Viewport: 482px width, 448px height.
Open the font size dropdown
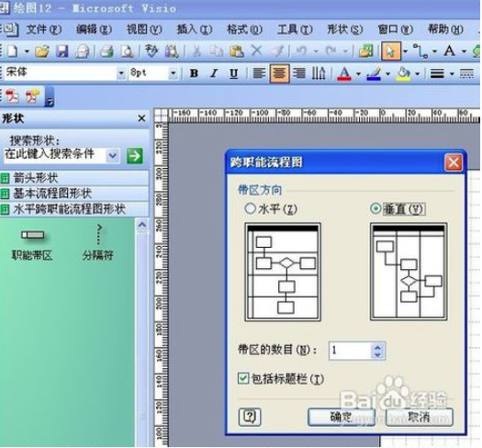coord(174,73)
